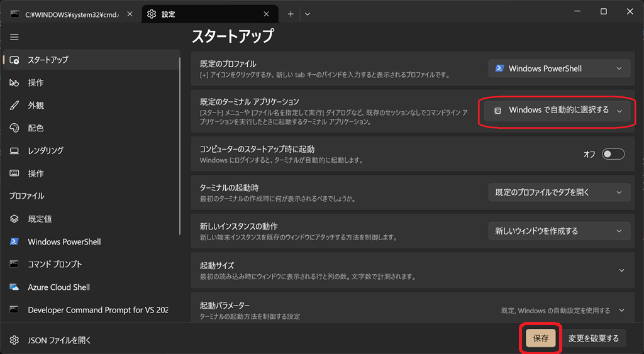This screenshot has width=644, height=354.
Task: Toggle コンピューターのスタートアップ時に起動 switch
Action: click(613, 154)
